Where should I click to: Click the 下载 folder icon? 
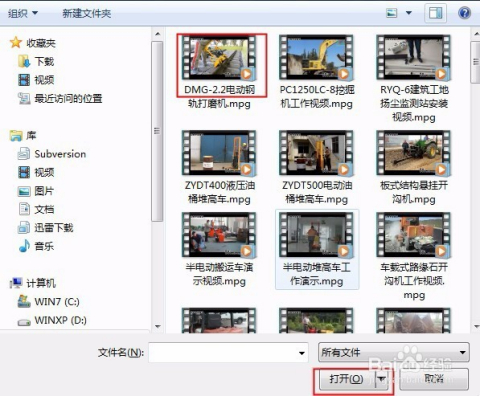[x=24, y=61]
